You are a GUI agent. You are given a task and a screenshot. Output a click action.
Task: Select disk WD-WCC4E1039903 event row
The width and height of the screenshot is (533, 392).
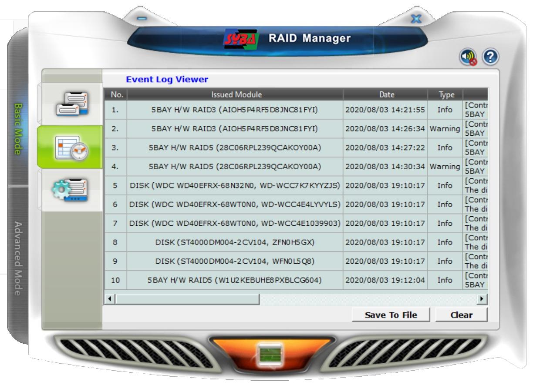coord(295,224)
